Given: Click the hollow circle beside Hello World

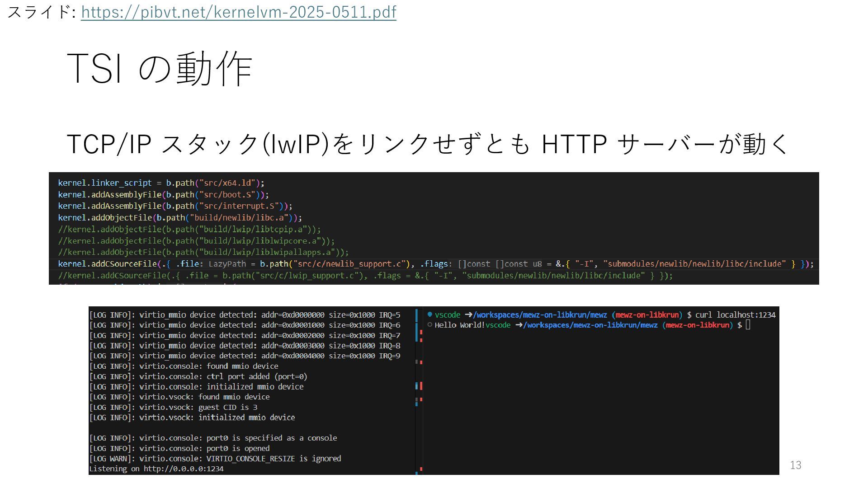Looking at the screenshot, I should pos(429,325).
